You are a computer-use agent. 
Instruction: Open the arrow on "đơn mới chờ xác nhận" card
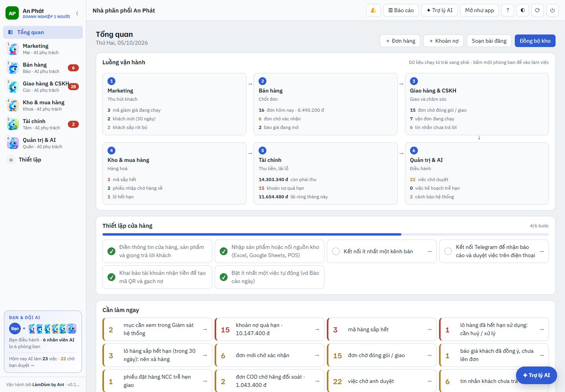point(317,355)
